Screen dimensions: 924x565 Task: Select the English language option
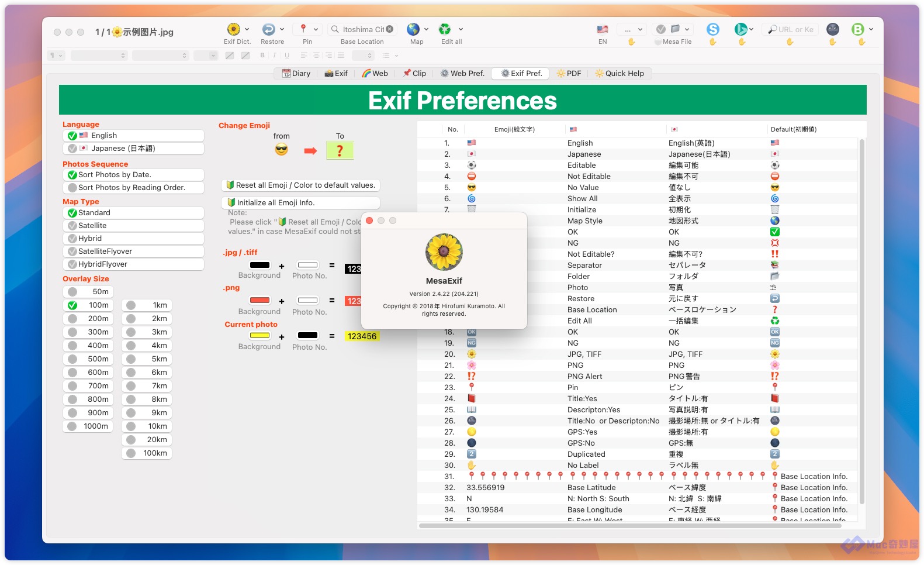[x=133, y=136]
